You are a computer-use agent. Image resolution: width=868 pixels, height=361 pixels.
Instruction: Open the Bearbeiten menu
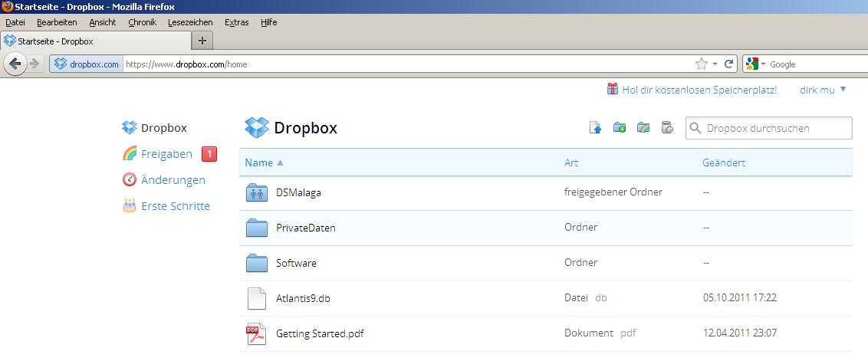[x=57, y=23]
